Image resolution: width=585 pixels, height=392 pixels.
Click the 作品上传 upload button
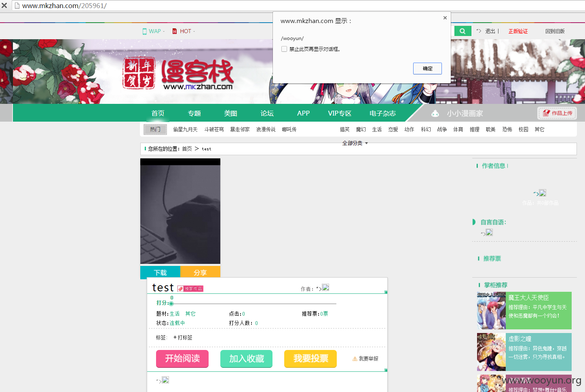pyautogui.click(x=558, y=113)
